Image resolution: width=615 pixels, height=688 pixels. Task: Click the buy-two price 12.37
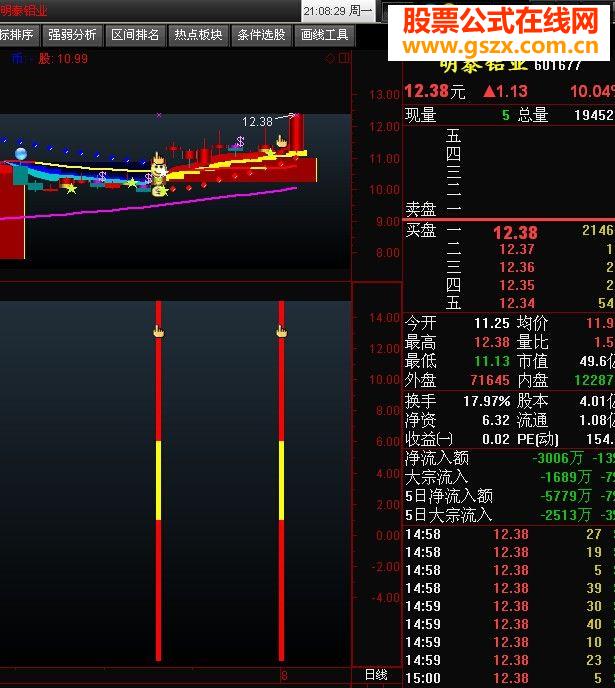pyautogui.click(x=517, y=249)
